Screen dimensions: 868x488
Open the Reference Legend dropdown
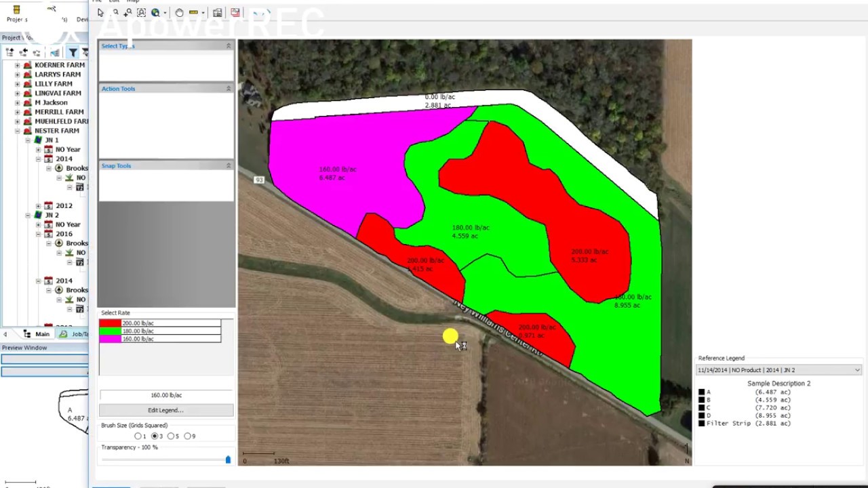coord(857,370)
